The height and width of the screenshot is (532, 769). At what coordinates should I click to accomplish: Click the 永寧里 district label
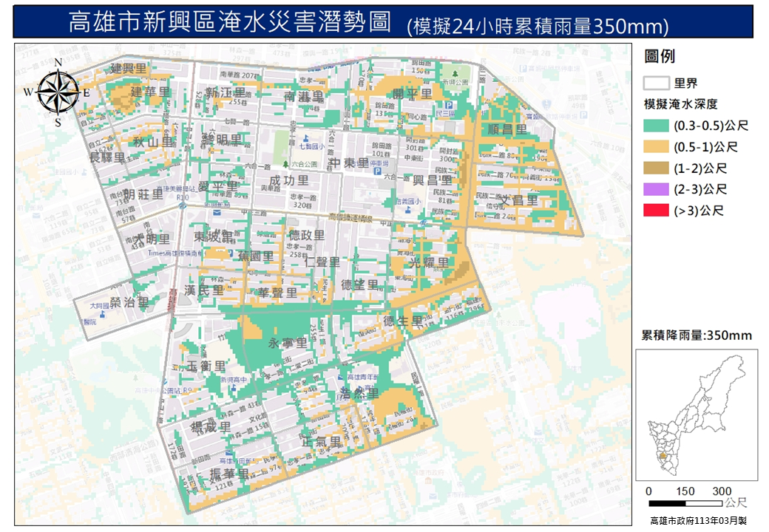tap(288, 344)
